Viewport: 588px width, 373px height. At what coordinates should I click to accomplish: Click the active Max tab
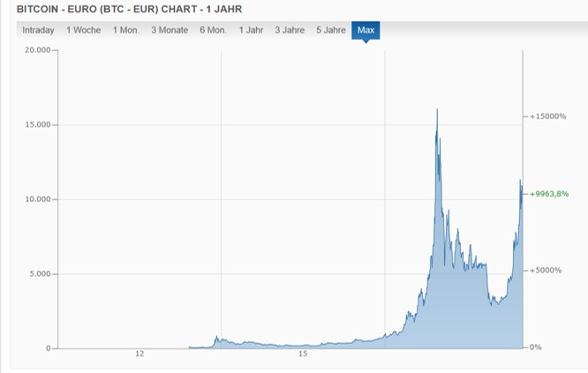click(366, 30)
